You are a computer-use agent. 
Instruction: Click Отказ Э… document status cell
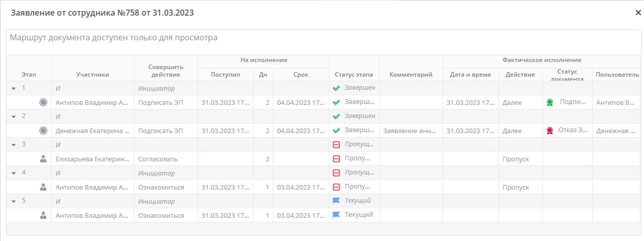(567, 131)
